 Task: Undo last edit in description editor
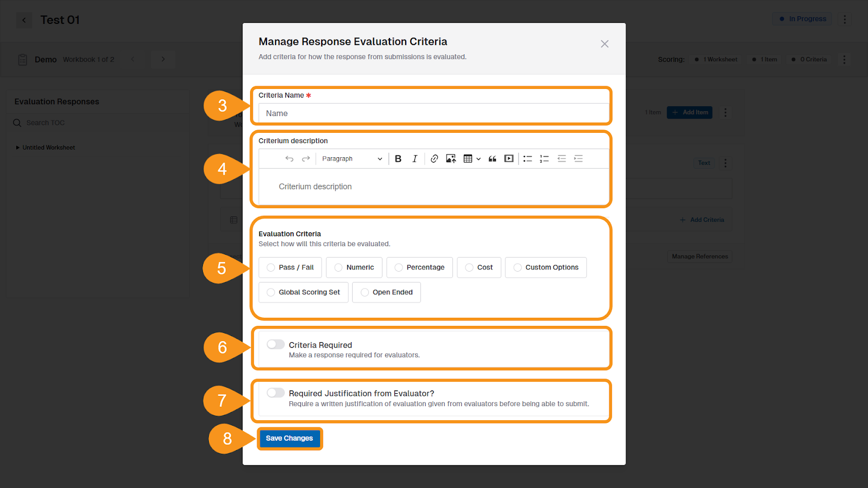point(289,158)
